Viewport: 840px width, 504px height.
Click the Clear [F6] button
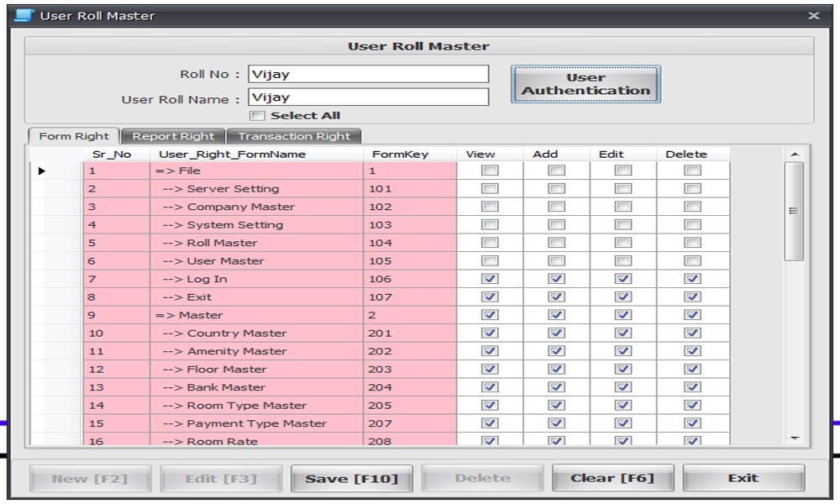click(612, 478)
